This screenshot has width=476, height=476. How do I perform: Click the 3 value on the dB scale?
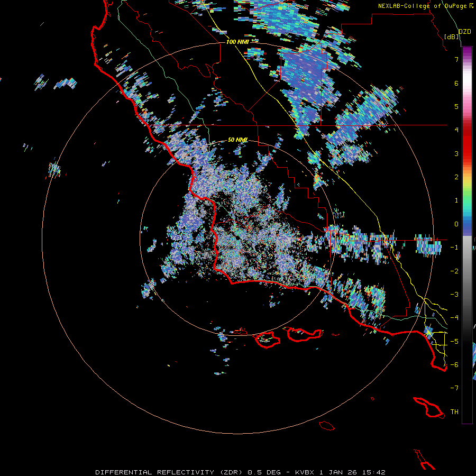point(456,153)
